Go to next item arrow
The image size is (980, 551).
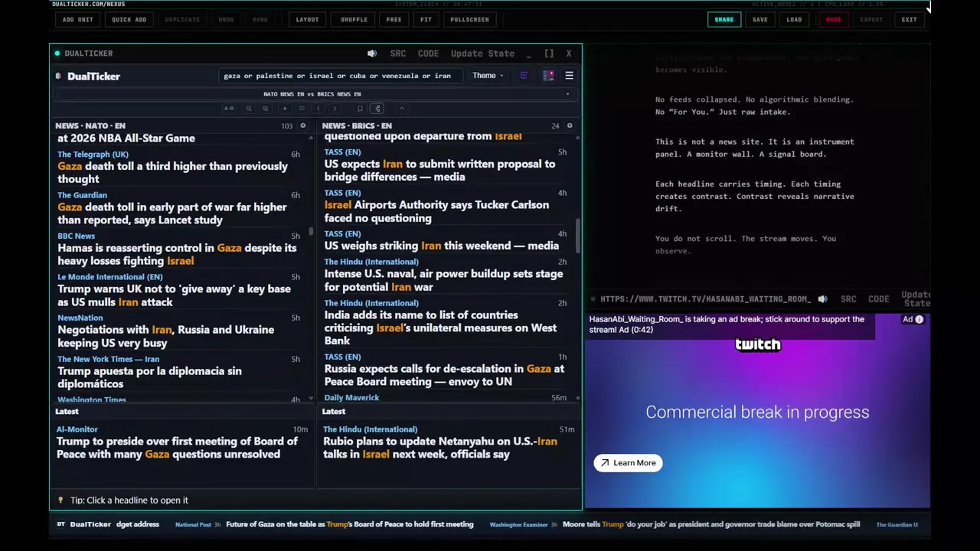pos(335,109)
